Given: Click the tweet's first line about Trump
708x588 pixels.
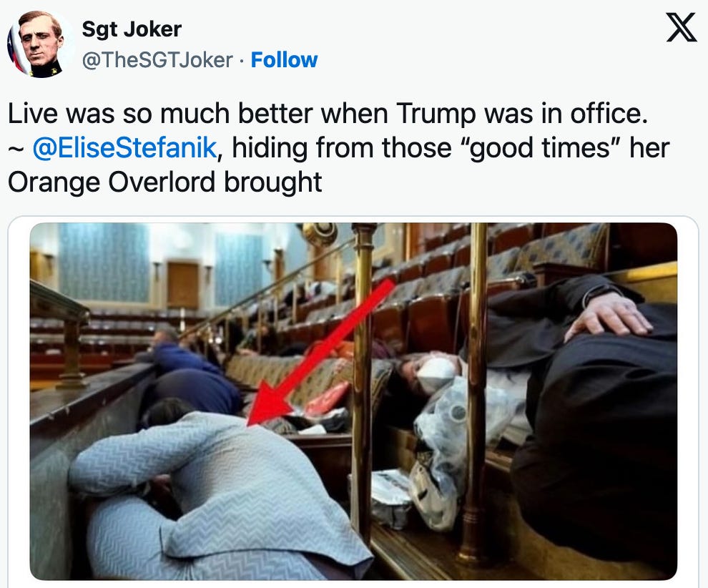Looking at the screenshot, I should (328, 113).
